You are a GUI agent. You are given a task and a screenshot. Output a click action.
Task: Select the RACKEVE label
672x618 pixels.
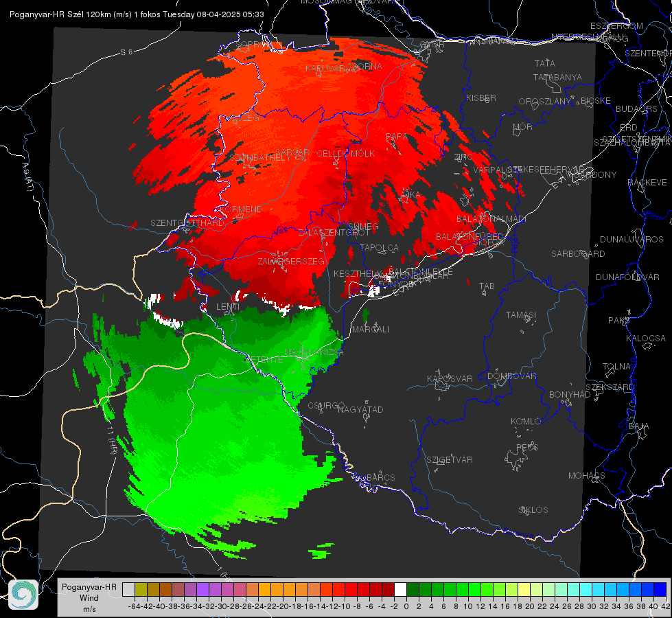[647, 183]
